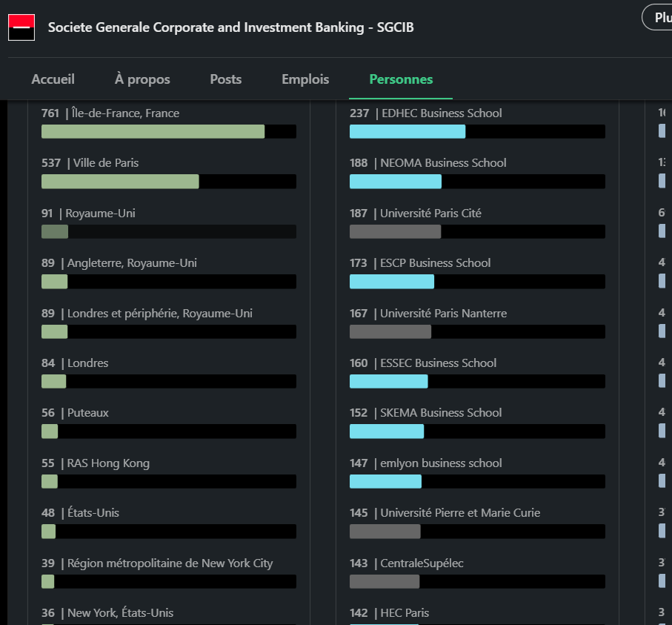672x625 pixels.
Task: Open the company name SGCIB heading
Action: coord(230,27)
